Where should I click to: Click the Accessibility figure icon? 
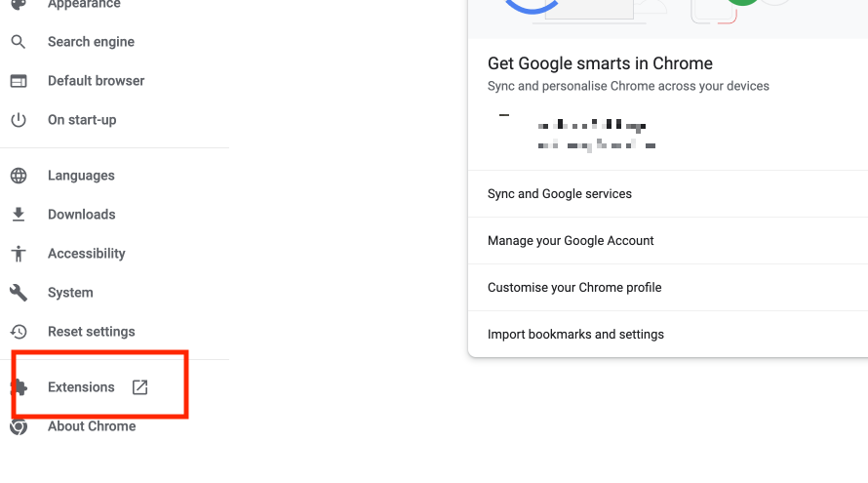click(x=19, y=254)
